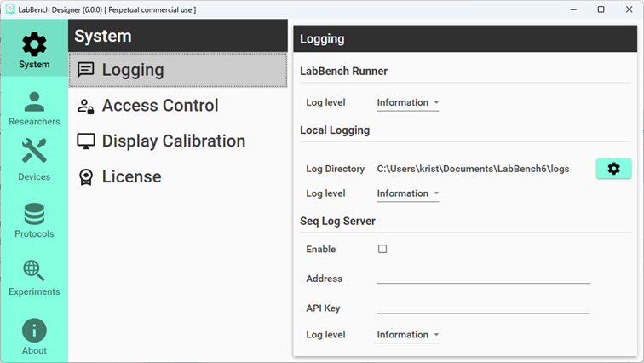
Task: Go to the Researchers section icon
Action: 34,101
